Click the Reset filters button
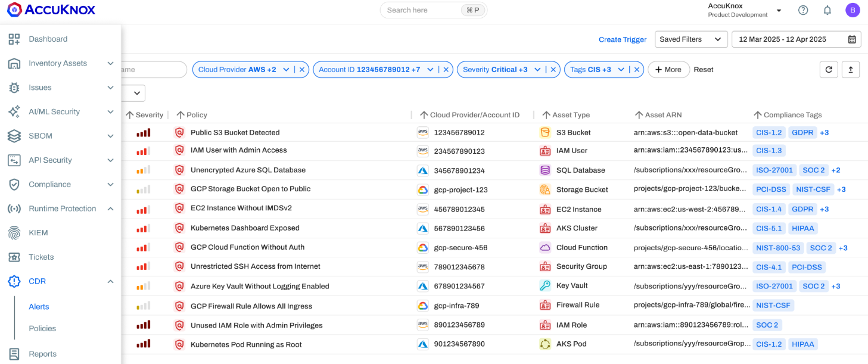Screen dimensions: 868x364 (x=703, y=70)
